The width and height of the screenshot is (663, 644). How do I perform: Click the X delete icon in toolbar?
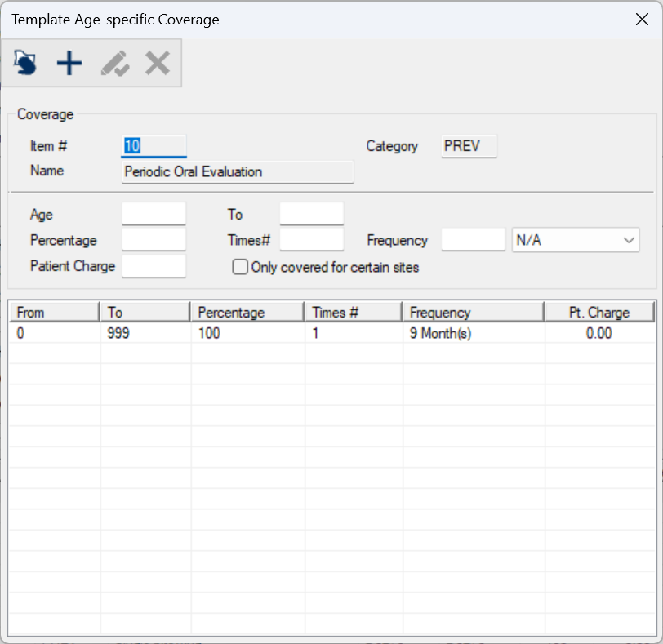click(157, 63)
